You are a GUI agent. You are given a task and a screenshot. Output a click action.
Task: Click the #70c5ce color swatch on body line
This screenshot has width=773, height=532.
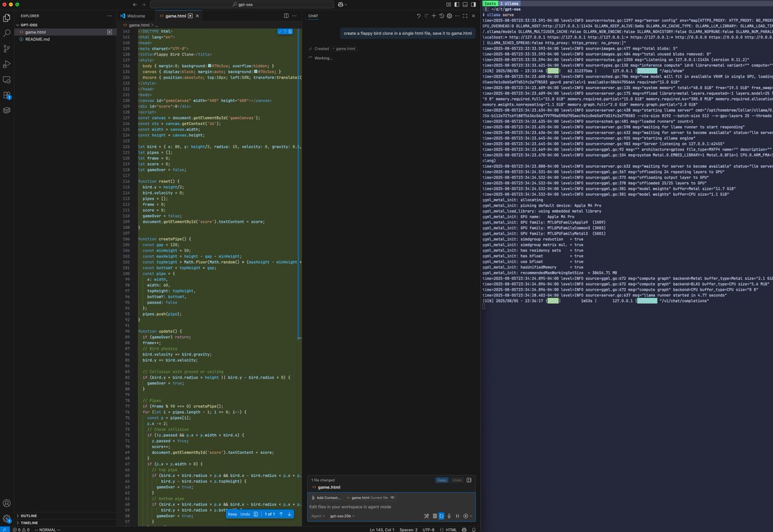210,66
